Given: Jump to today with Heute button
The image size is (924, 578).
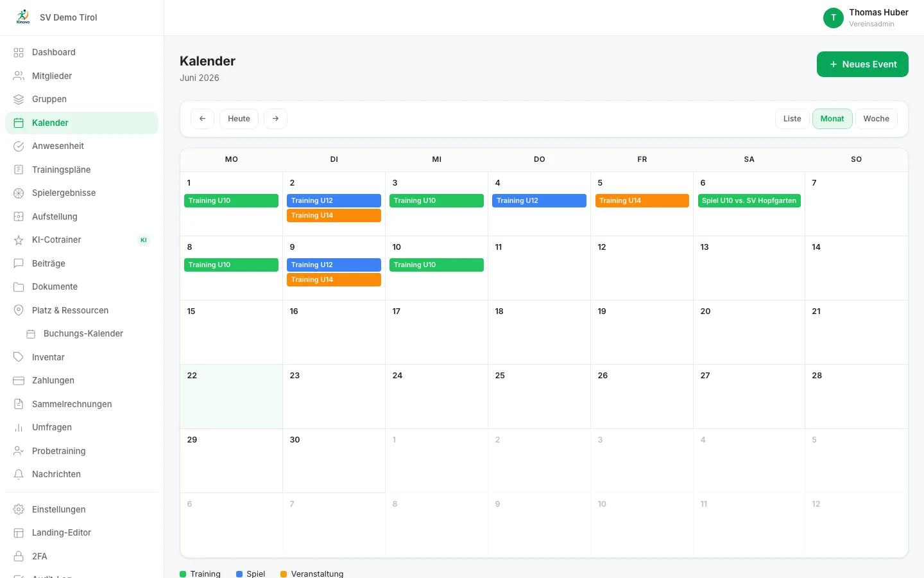Looking at the screenshot, I should coord(239,119).
